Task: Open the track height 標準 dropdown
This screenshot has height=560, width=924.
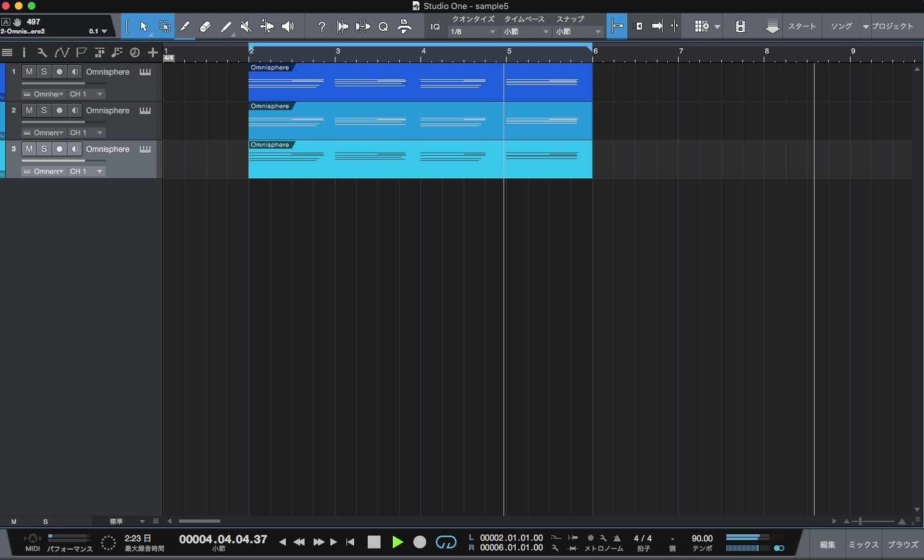Action: click(127, 521)
